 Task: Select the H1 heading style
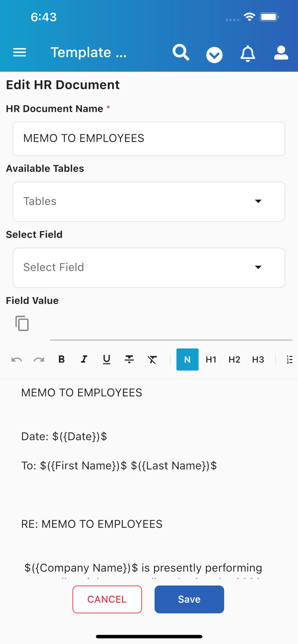coord(211,359)
